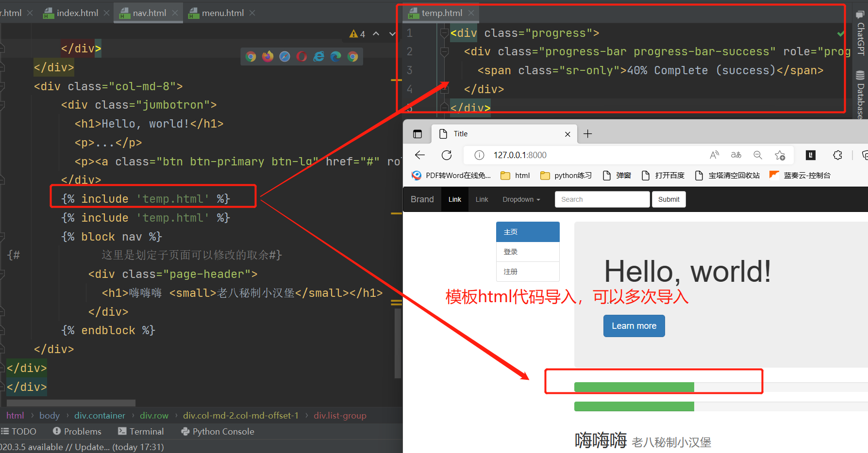This screenshot has height=453, width=868.
Task: Open the 蓝奏云-控制台 bookmark
Action: pos(800,176)
